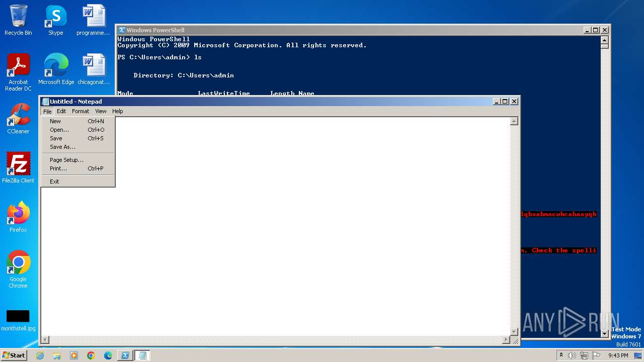Maximize the Windows PowerShell window

coord(596,30)
